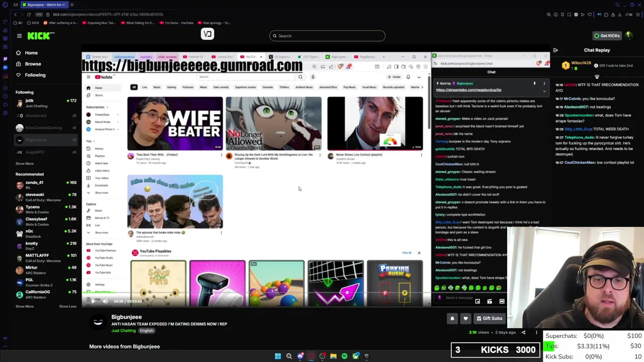Click the kick.com address bar URL
This screenshot has height=362, width=644.
pos(108,15)
